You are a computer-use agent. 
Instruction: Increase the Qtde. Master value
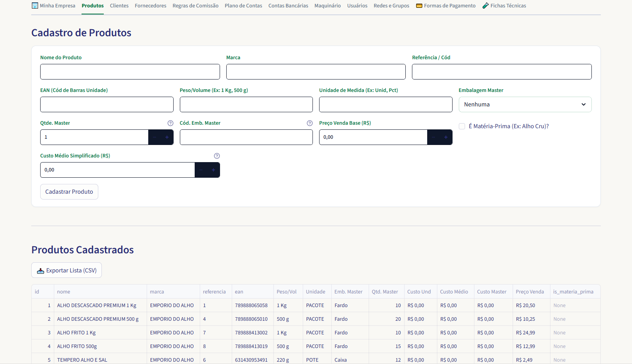(167, 137)
